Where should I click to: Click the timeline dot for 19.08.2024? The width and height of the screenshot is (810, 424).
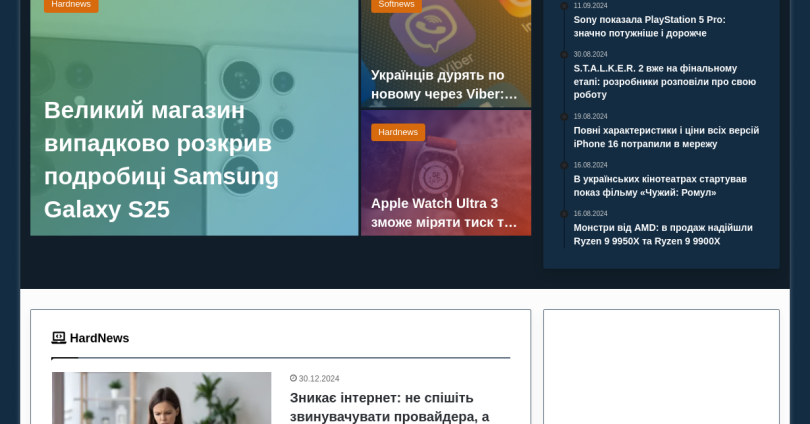(x=564, y=116)
